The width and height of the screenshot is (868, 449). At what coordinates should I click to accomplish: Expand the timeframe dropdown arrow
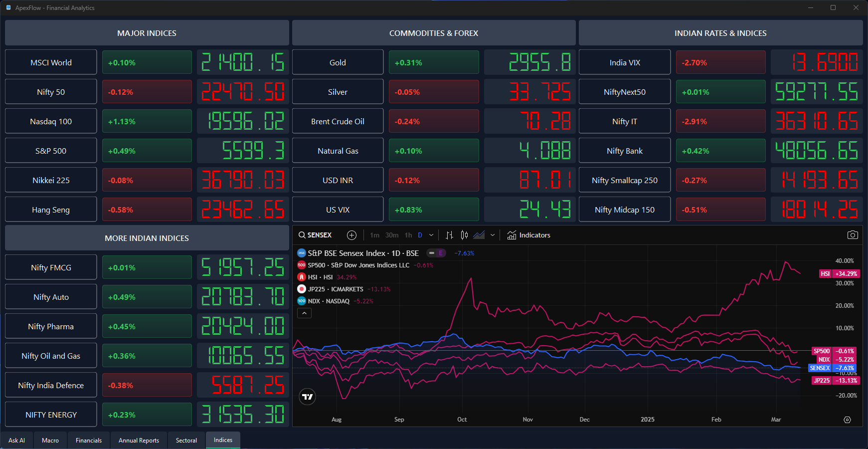[x=431, y=235]
